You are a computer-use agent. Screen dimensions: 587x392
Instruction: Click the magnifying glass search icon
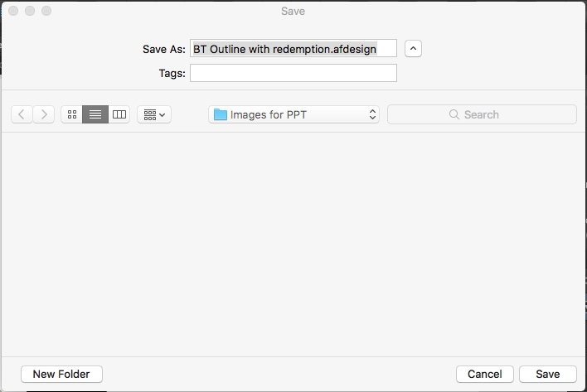[x=454, y=114]
